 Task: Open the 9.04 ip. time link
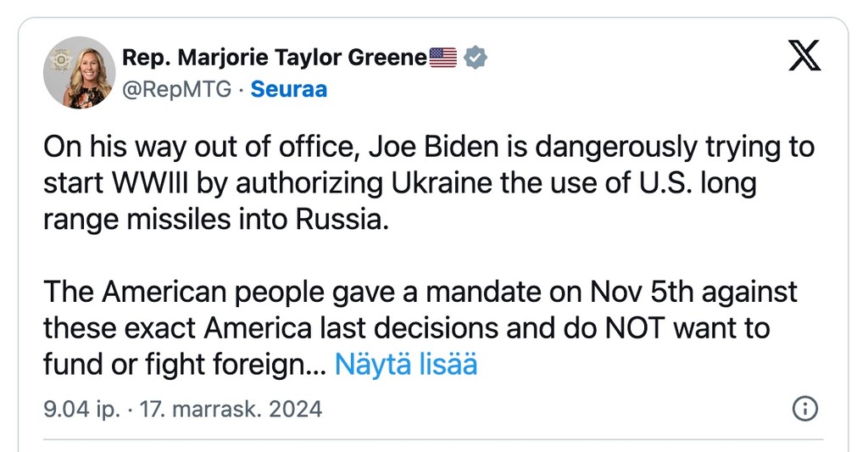81,410
